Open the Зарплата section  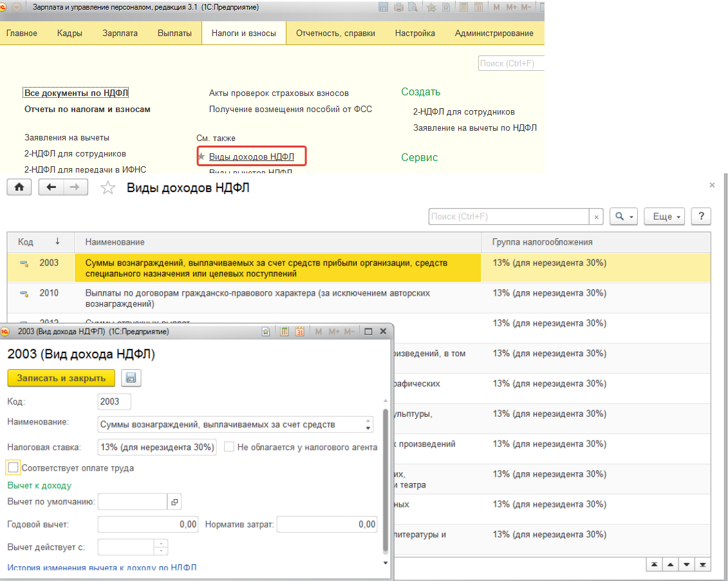[x=120, y=33]
